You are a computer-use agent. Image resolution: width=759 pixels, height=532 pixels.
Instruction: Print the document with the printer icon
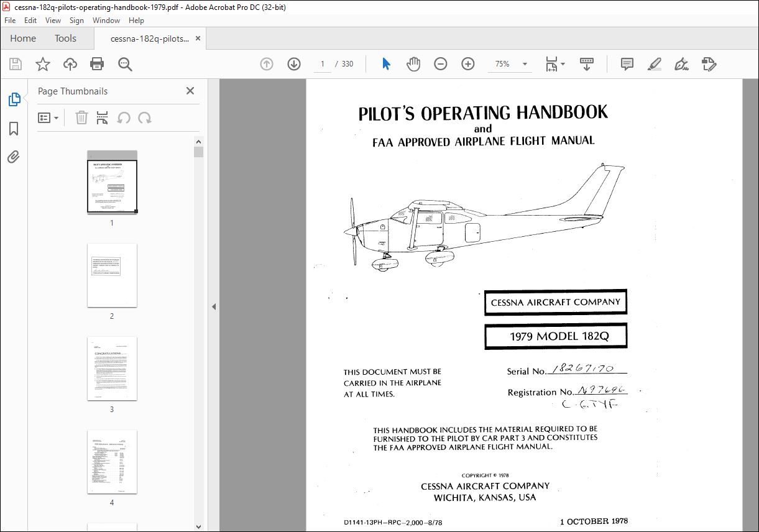pos(97,64)
